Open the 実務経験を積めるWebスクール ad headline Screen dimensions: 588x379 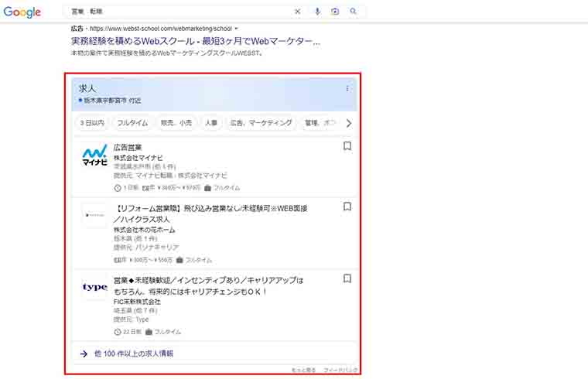[x=196, y=41]
